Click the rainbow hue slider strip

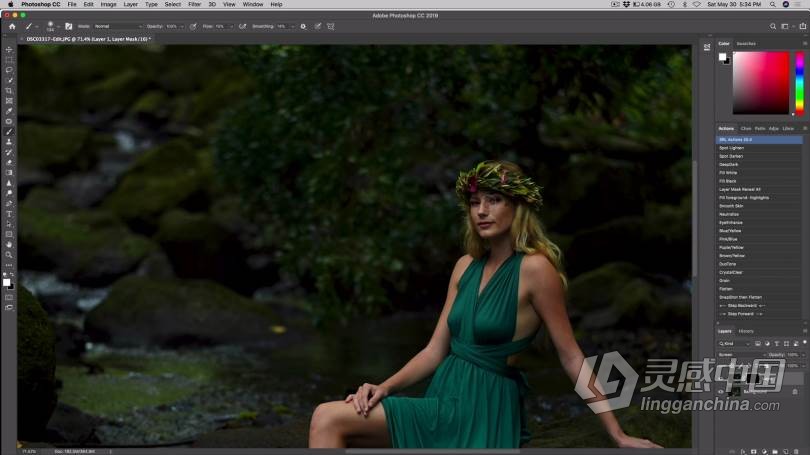coord(800,83)
